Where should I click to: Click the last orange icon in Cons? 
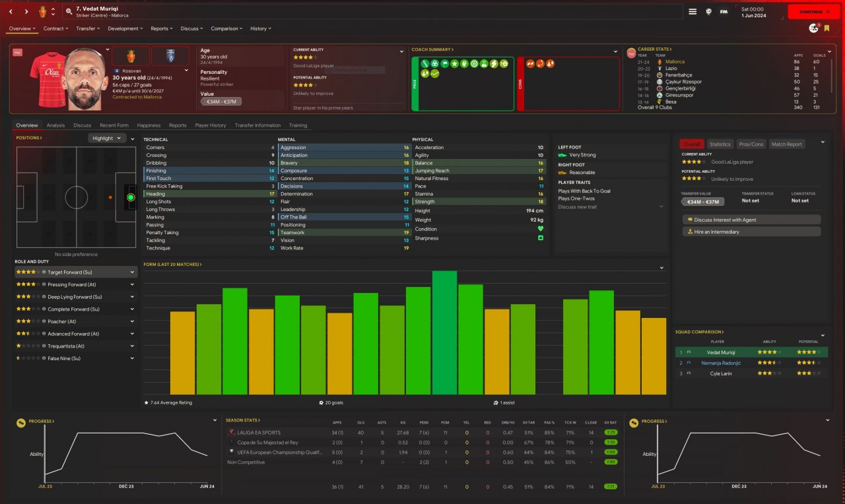(550, 64)
